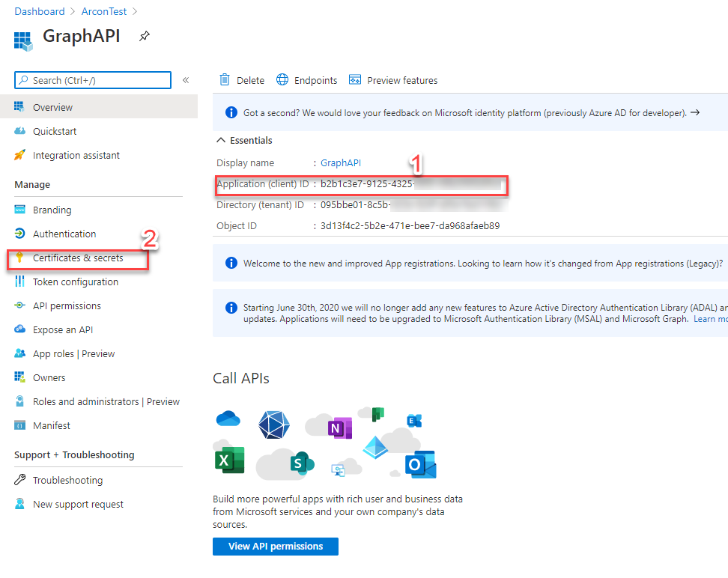Viewport: 728px width, 578px height.
Task: Click the App registrations welcome banner text
Action: tap(483, 264)
